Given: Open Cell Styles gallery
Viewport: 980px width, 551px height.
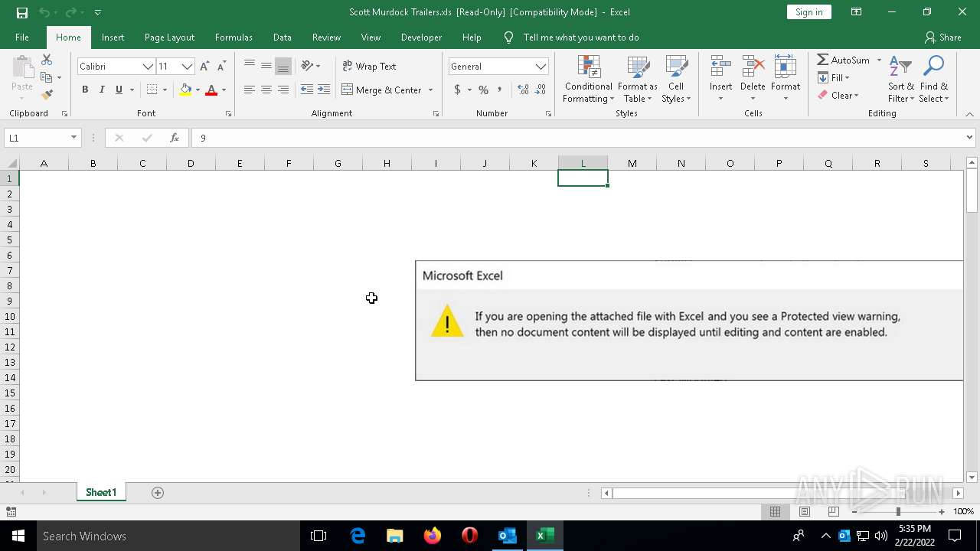Looking at the screenshot, I should (675, 79).
